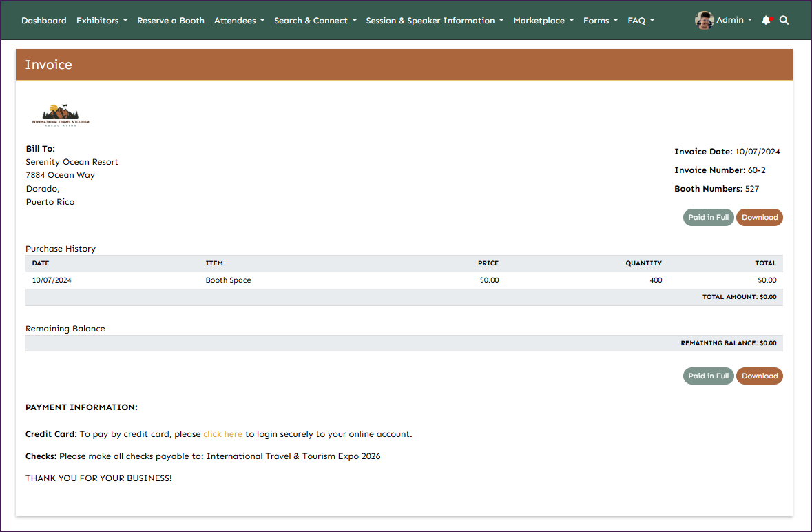The width and height of the screenshot is (812, 532).
Task: Click the '7884 Ocean Way' address line
Action: [60, 175]
